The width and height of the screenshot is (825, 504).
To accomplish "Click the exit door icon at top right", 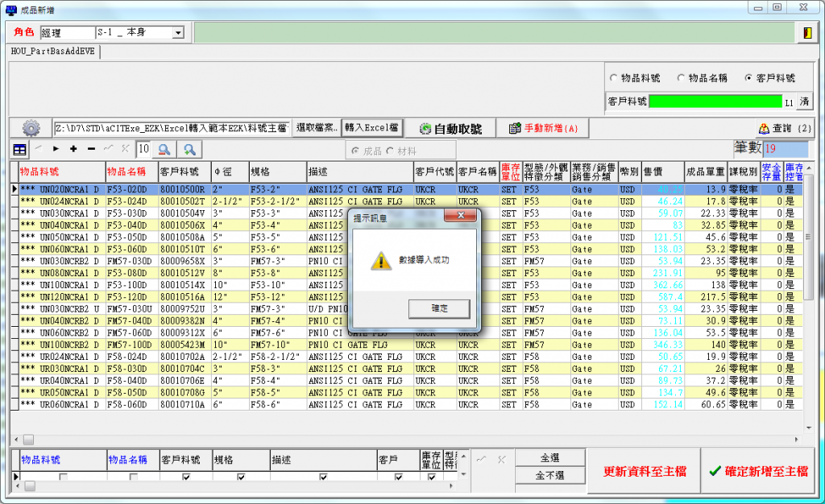I will coord(806,32).
